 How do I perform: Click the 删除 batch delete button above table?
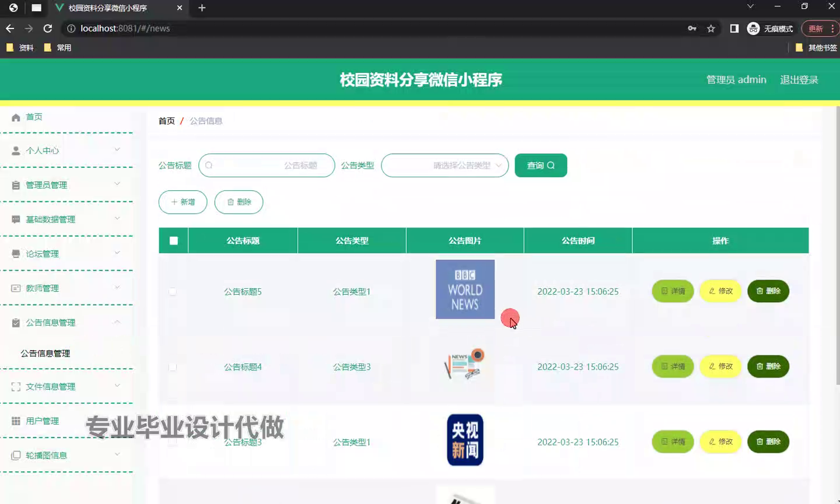239,202
